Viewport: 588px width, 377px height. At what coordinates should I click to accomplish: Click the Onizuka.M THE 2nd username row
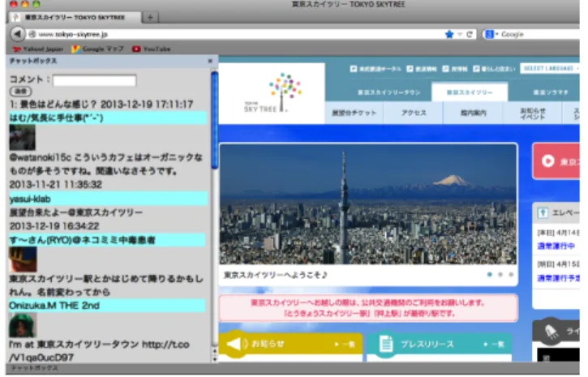click(107, 306)
